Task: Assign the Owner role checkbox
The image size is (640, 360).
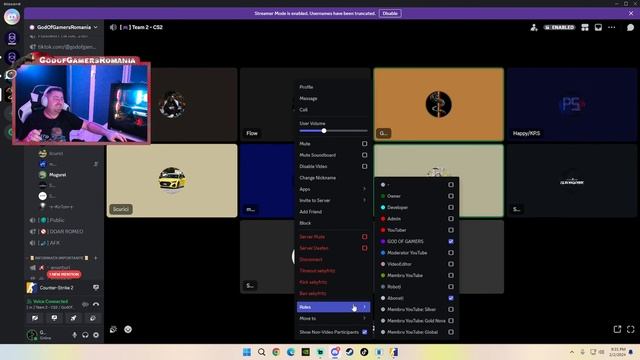Action: (x=451, y=196)
